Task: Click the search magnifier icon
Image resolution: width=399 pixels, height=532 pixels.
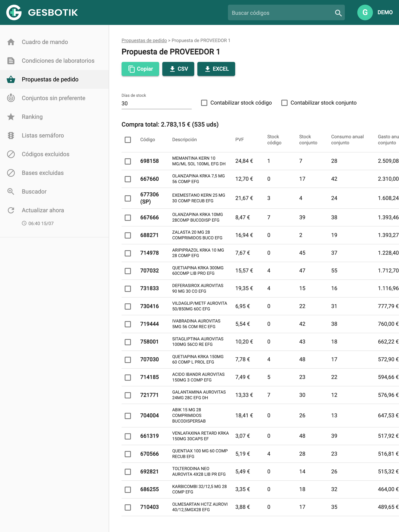Action: (338, 13)
